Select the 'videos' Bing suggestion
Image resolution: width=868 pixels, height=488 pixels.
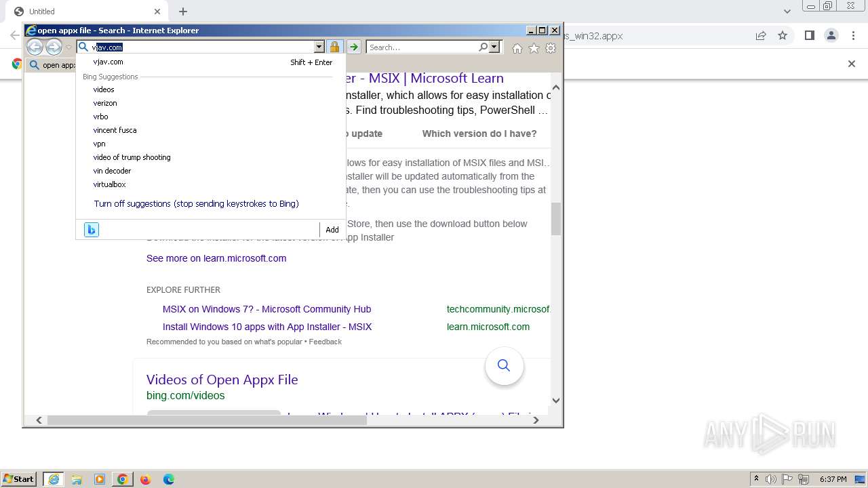104,89
